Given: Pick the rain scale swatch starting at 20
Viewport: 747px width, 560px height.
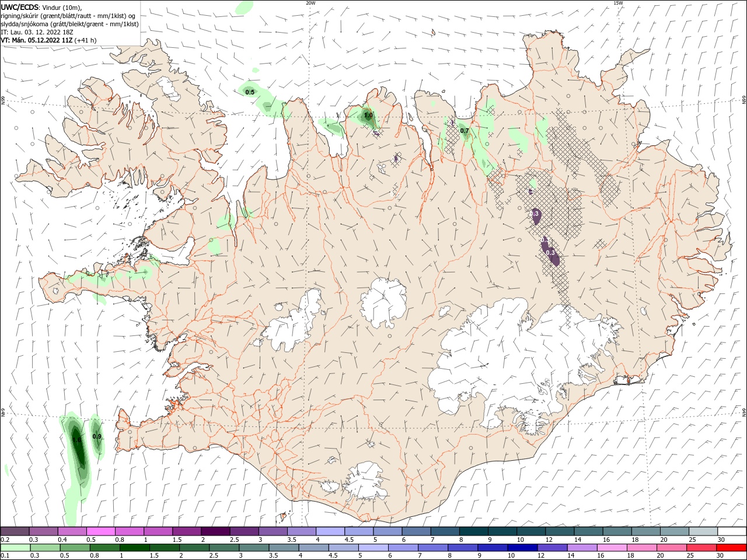Looking at the screenshot, I should tap(672, 548).
